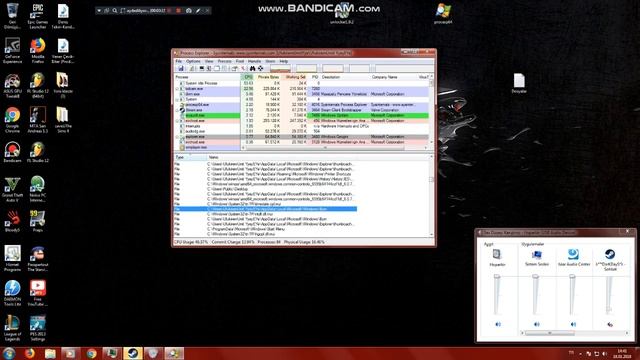Click the Bandicam recorder stop button
The height and width of the screenshot is (360, 640).
[x=178, y=11]
